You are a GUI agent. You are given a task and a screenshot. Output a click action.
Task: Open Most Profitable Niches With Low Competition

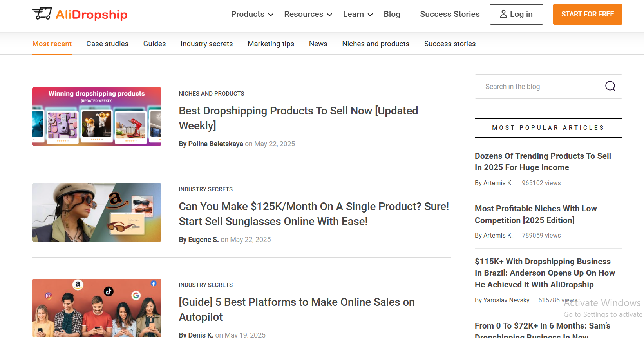[536, 214]
